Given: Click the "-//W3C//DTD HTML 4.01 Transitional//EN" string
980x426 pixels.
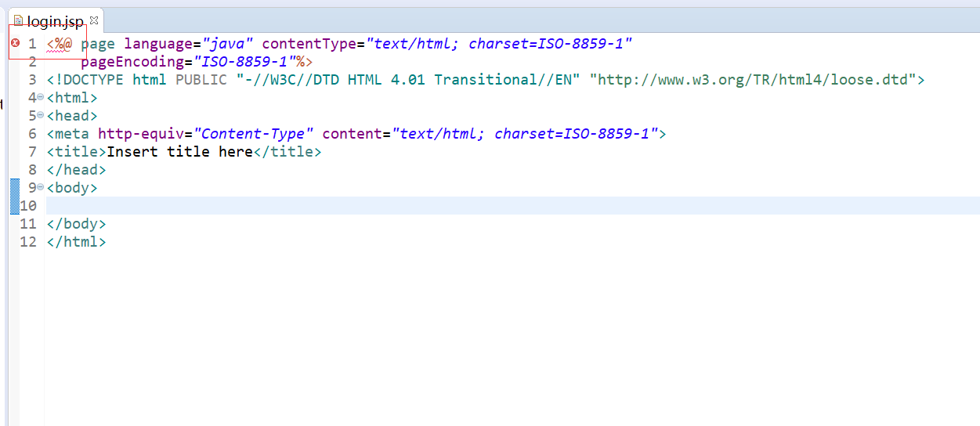Looking at the screenshot, I should (408, 80).
